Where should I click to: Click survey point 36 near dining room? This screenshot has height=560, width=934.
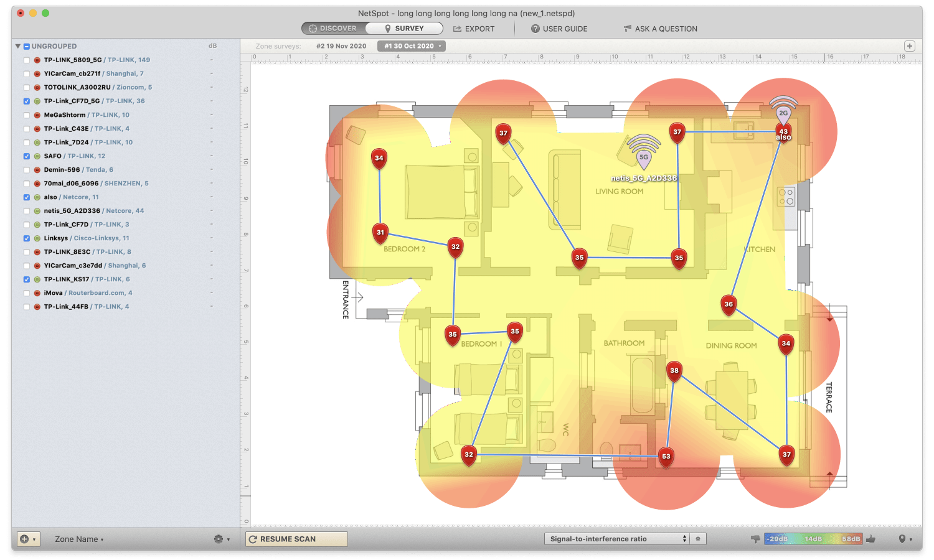(x=729, y=304)
